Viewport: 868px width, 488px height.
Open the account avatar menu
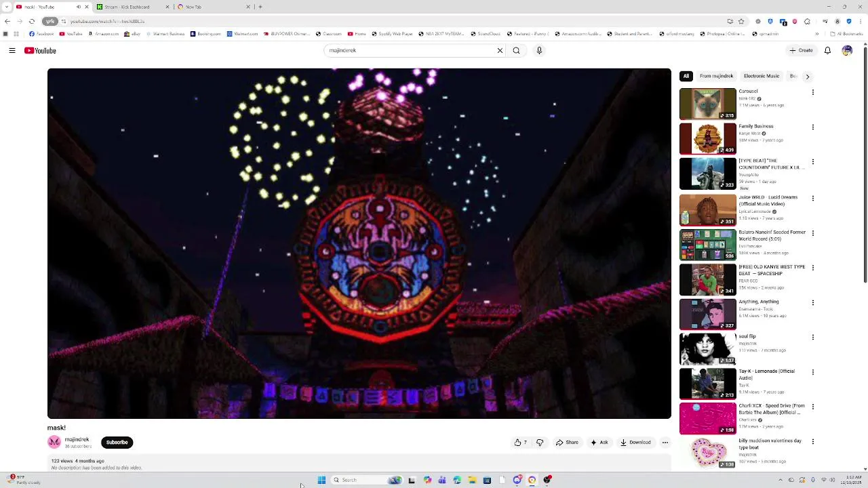coord(847,50)
